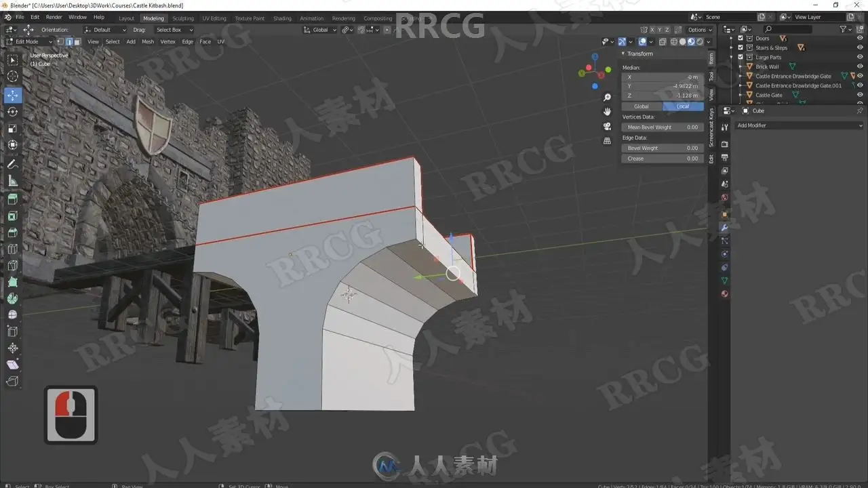Select the Cursor tool
Viewport: 868px width, 488px height.
[x=13, y=77]
